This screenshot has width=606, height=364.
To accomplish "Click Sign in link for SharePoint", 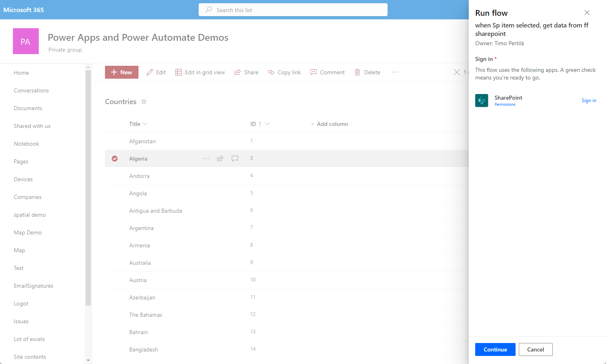I will tap(589, 100).
